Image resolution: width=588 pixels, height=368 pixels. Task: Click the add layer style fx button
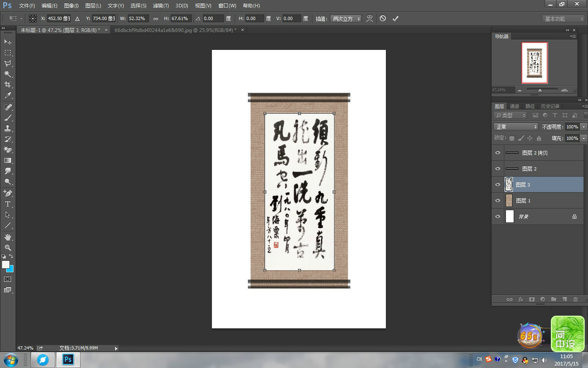click(x=521, y=299)
